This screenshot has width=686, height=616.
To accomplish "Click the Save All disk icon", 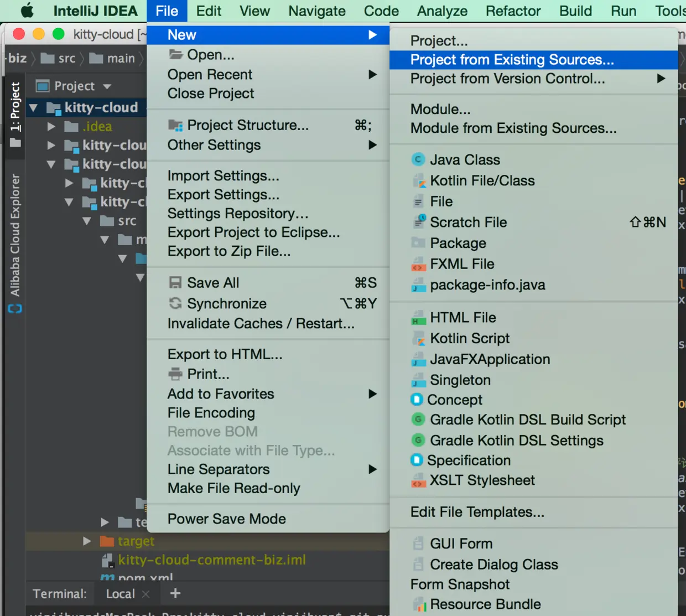I will tap(175, 283).
